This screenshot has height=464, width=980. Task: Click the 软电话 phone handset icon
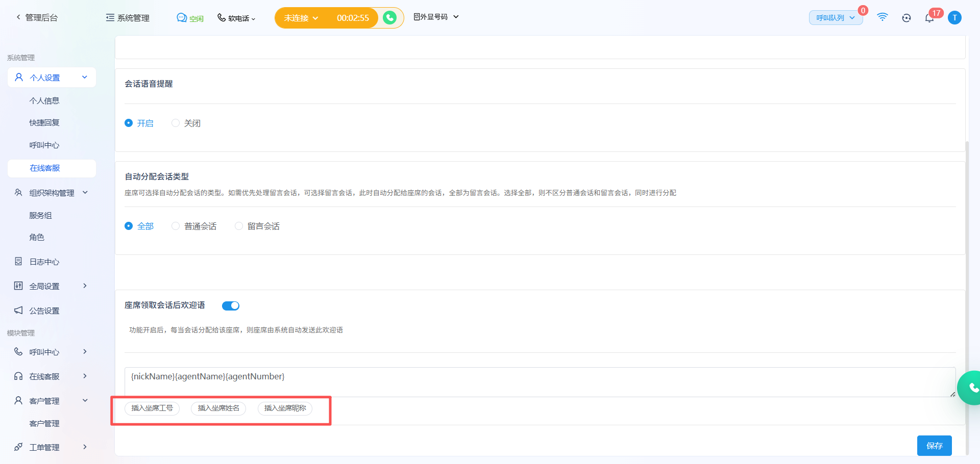pos(222,18)
